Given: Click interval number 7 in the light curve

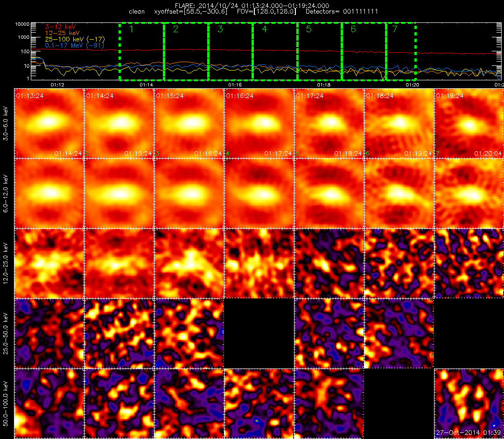Looking at the screenshot, I should point(395,29).
